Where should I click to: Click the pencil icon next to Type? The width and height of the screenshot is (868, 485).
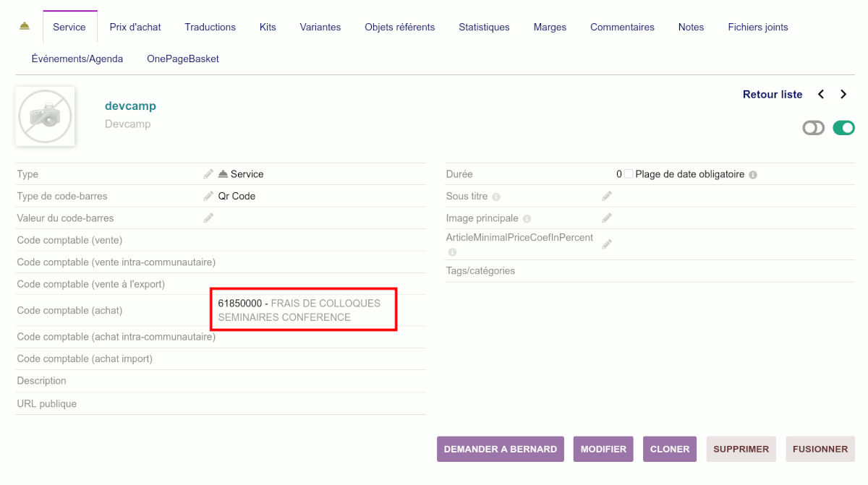coord(208,174)
